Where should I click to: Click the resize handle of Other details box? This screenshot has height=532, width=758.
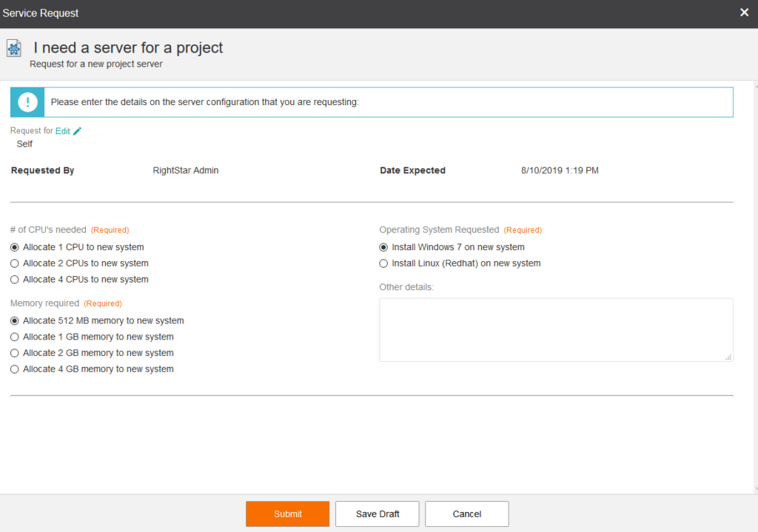pyautogui.click(x=728, y=357)
